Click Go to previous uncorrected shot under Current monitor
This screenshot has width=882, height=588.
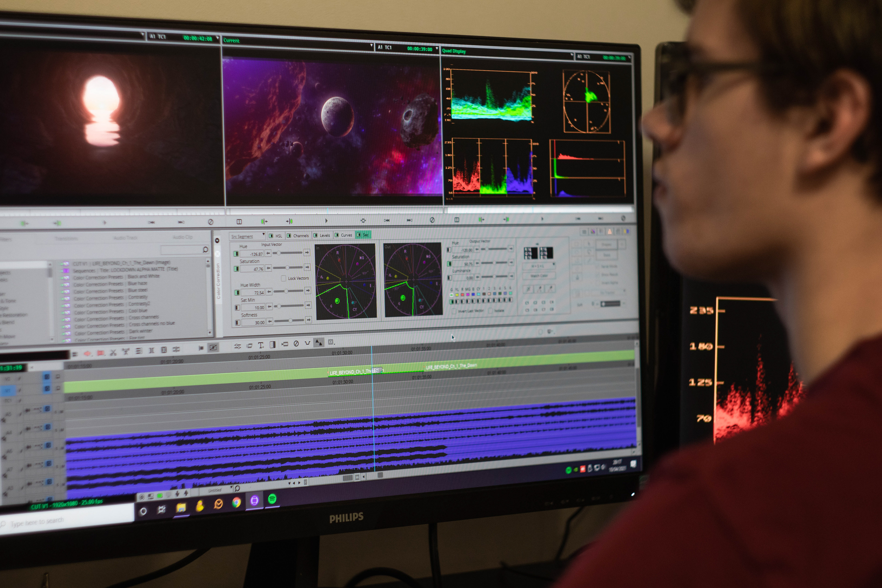[x=264, y=221]
